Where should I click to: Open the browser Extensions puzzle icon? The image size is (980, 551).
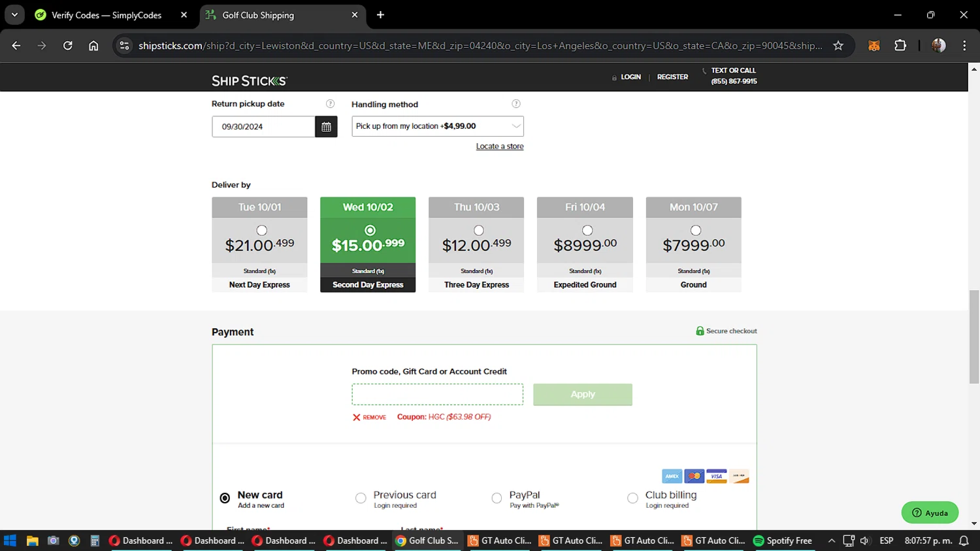click(900, 46)
